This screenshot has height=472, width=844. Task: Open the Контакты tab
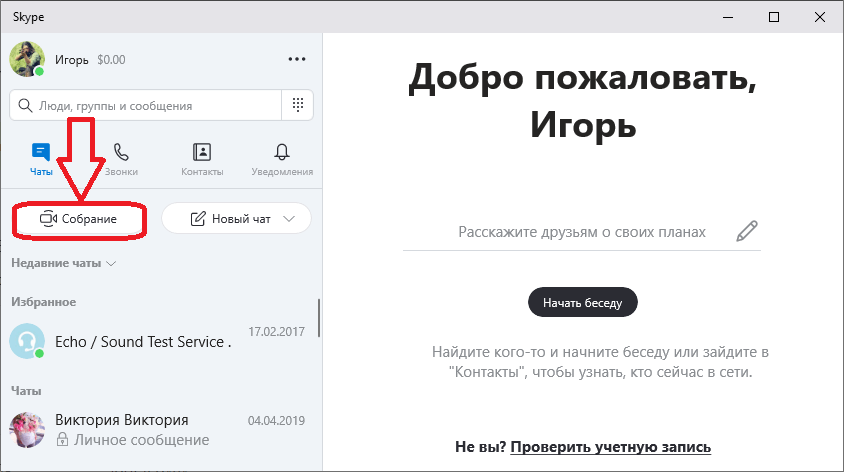[x=201, y=159]
